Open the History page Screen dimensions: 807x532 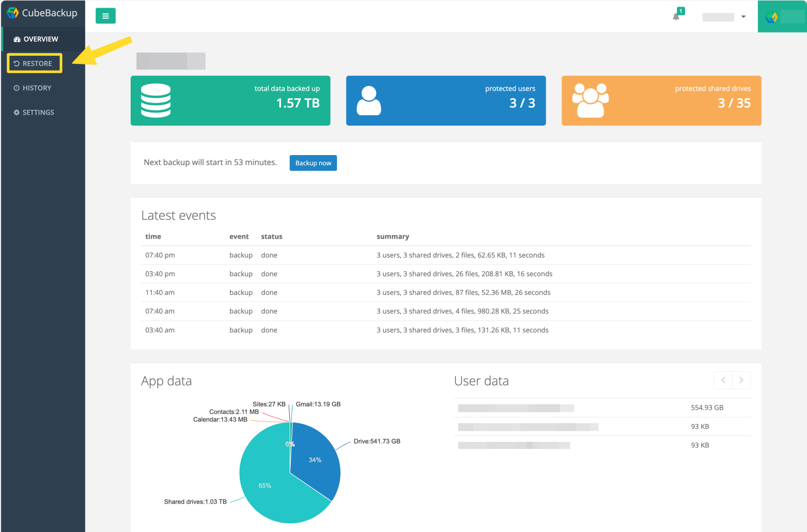pyautogui.click(x=32, y=88)
